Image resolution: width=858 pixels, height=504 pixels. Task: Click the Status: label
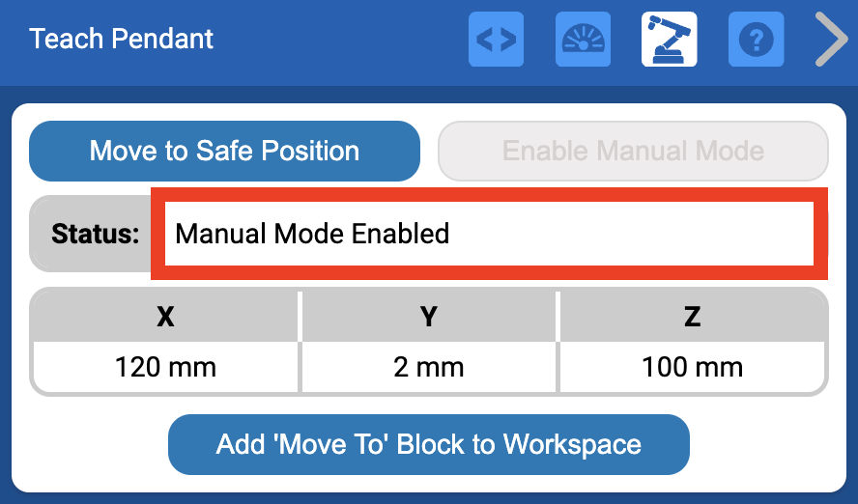95,234
